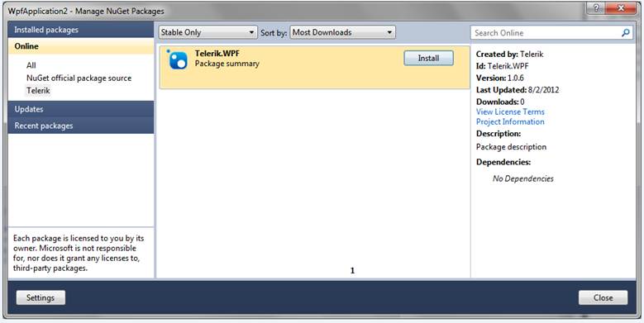Click the No Dependencies text
The width and height of the screenshot is (644, 323).
tap(523, 178)
